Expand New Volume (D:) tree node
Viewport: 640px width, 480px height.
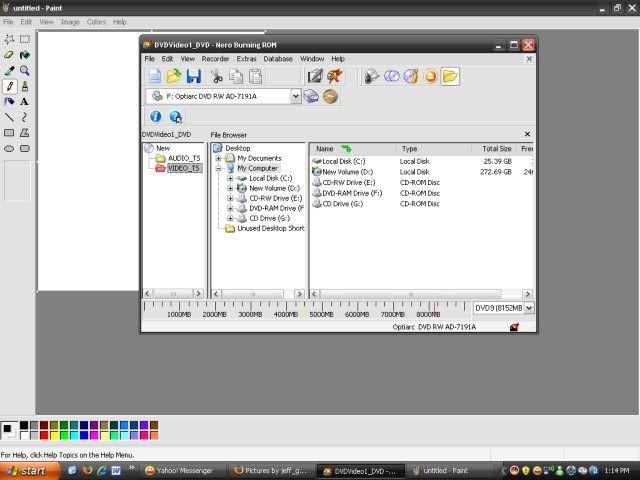tap(230, 188)
